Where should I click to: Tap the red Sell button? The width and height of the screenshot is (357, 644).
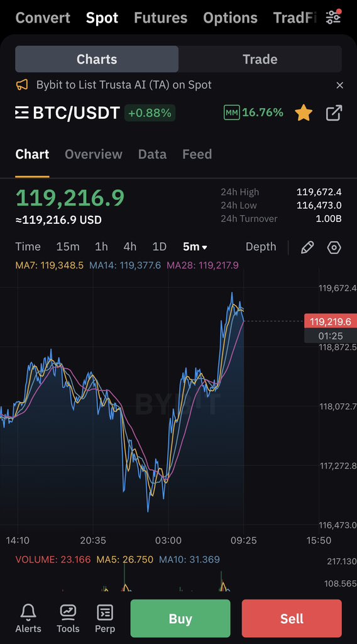pos(292,618)
